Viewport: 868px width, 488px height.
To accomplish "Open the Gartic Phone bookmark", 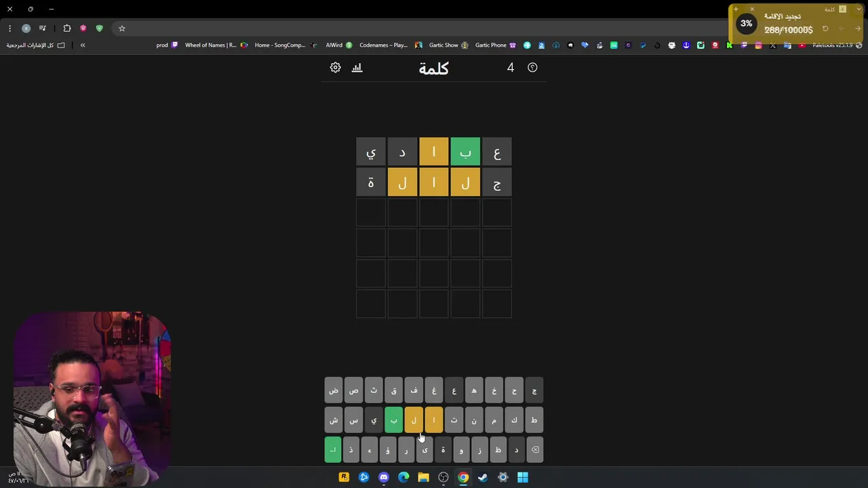I will (x=495, y=45).
